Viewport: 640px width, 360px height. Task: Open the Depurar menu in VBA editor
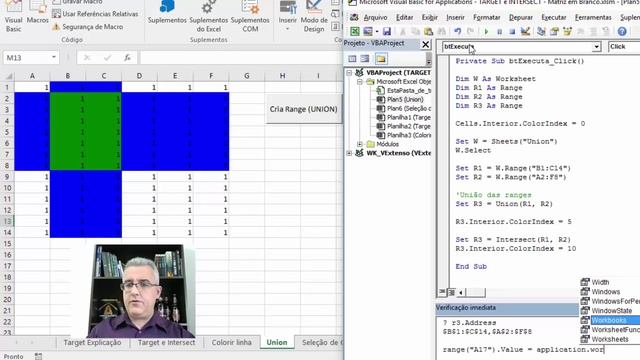[521, 18]
